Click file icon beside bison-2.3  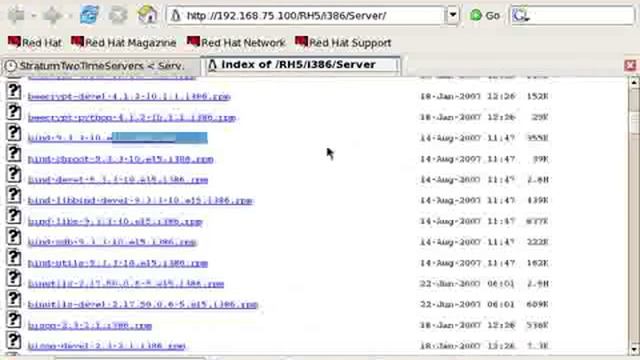[x=13, y=320]
